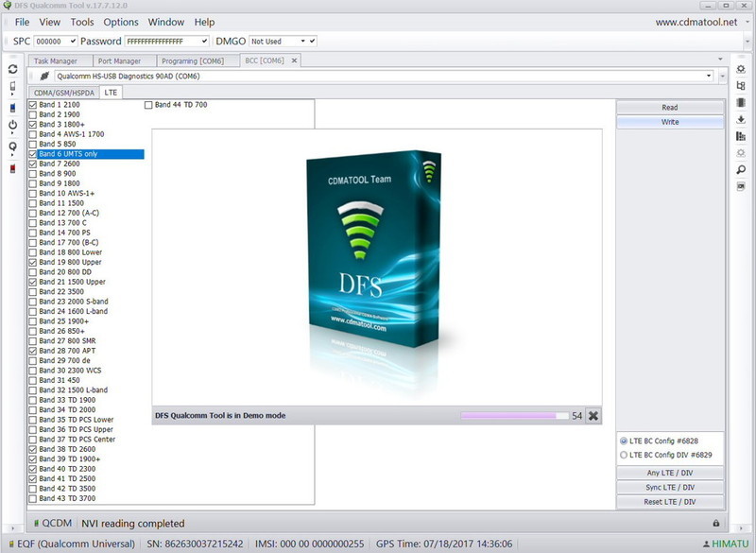Click the padlock icon in the status bar
756x553 pixels.
[716, 523]
